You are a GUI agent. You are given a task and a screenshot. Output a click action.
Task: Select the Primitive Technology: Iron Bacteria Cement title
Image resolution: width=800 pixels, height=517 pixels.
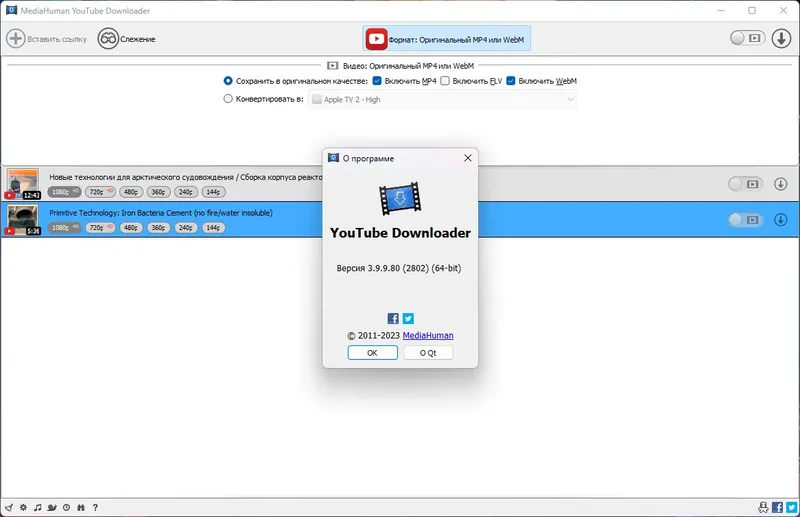point(161,213)
